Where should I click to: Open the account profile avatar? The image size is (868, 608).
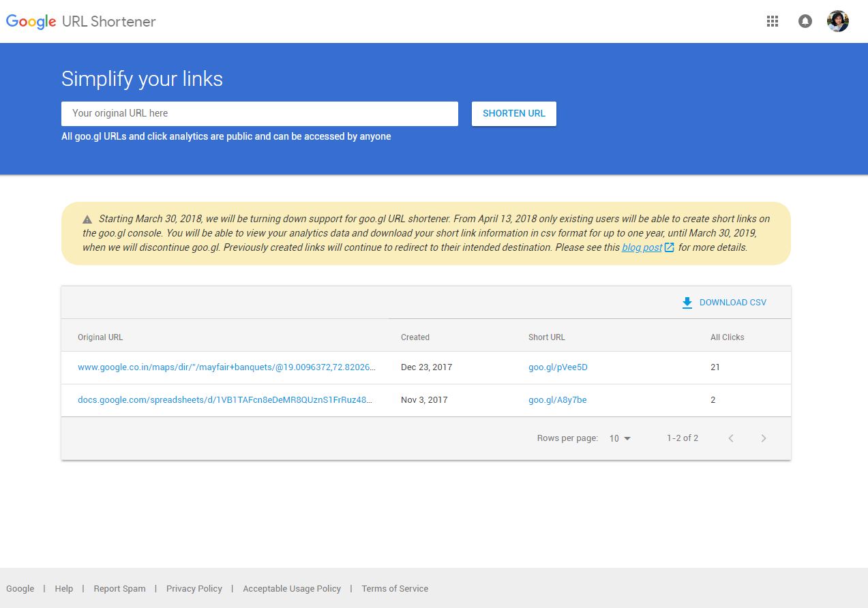click(x=838, y=21)
